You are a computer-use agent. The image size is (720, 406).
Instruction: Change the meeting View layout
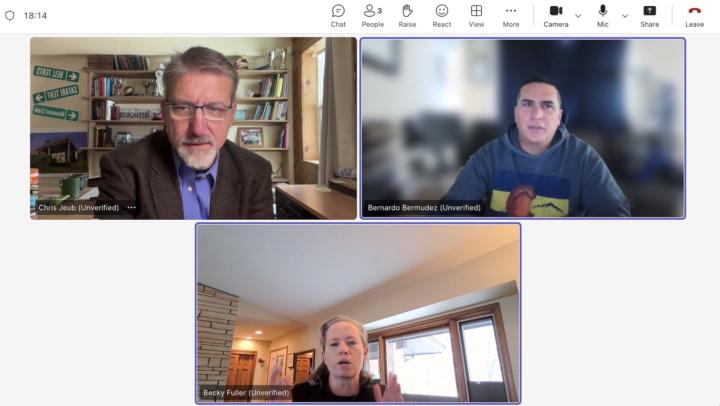pyautogui.click(x=476, y=16)
